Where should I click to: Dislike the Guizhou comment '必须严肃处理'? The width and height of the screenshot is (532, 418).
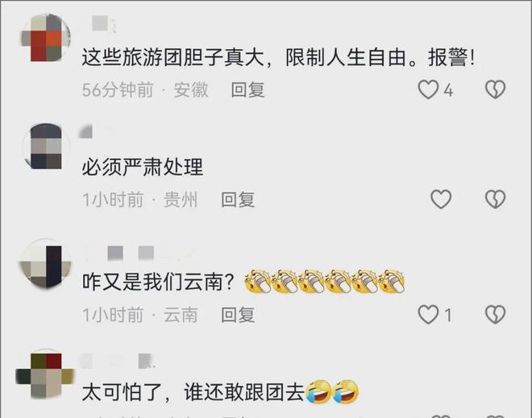coord(496,199)
